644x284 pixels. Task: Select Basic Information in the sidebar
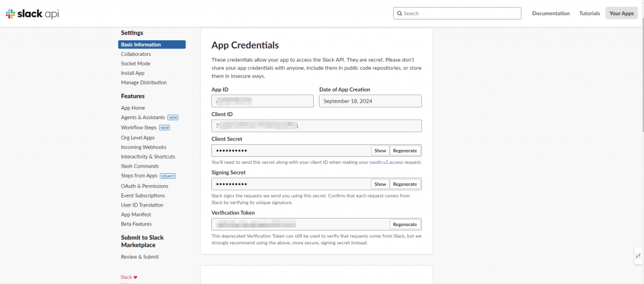(x=152, y=44)
